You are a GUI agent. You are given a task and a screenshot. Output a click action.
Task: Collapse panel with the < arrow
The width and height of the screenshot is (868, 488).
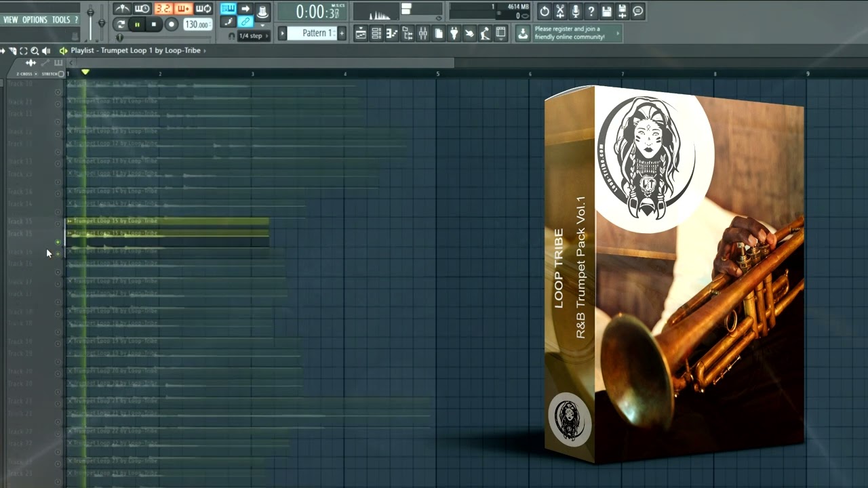[72, 63]
